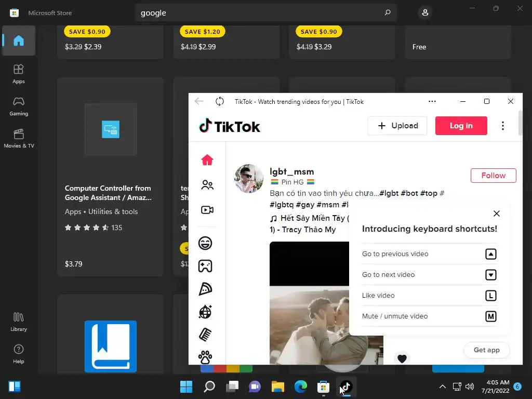Open TikTok window horizontal ellipsis menu

point(432,101)
